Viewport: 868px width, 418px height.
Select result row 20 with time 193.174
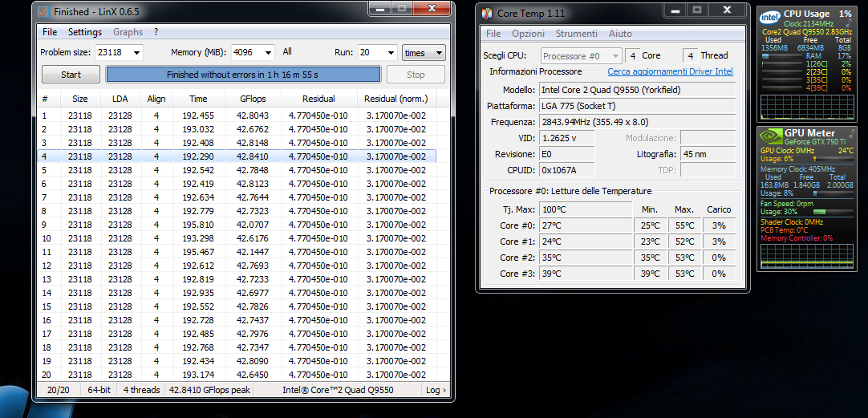click(237, 375)
